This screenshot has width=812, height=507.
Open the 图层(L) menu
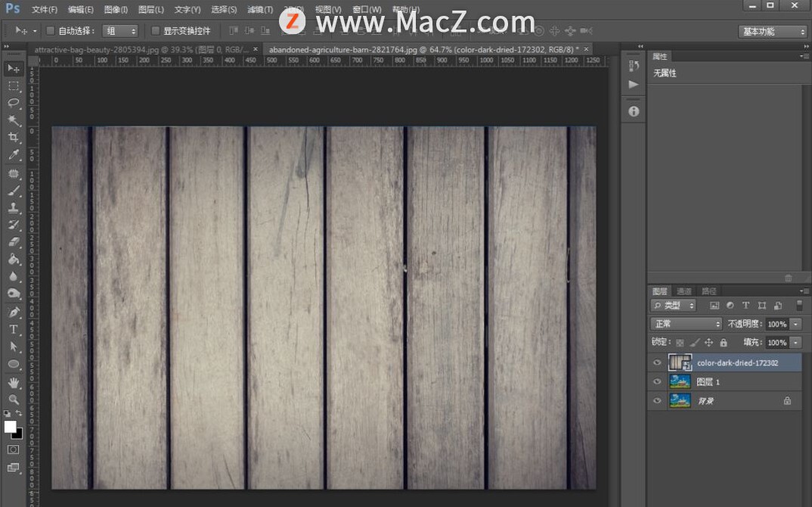click(151, 9)
